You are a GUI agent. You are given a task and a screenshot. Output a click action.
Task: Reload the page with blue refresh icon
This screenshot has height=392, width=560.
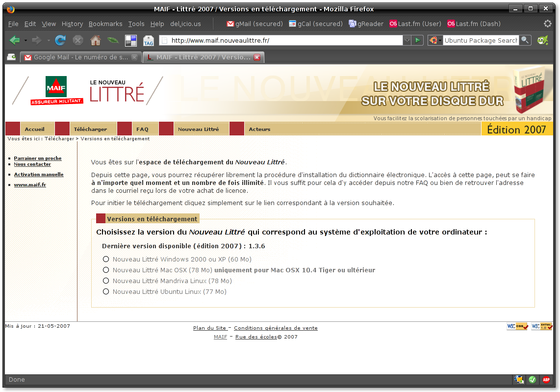(60, 40)
